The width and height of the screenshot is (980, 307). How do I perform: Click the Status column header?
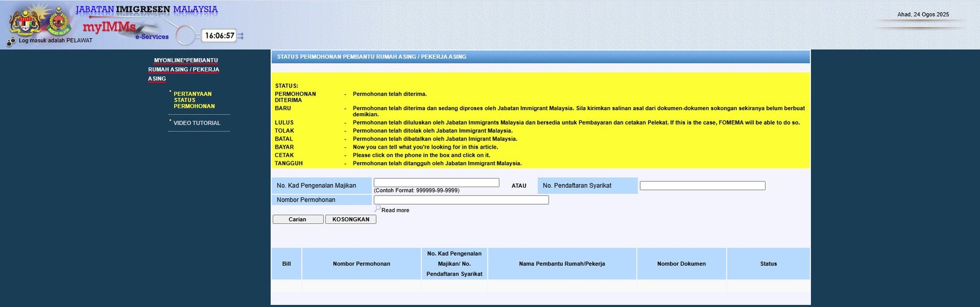(x=768, y=264)
